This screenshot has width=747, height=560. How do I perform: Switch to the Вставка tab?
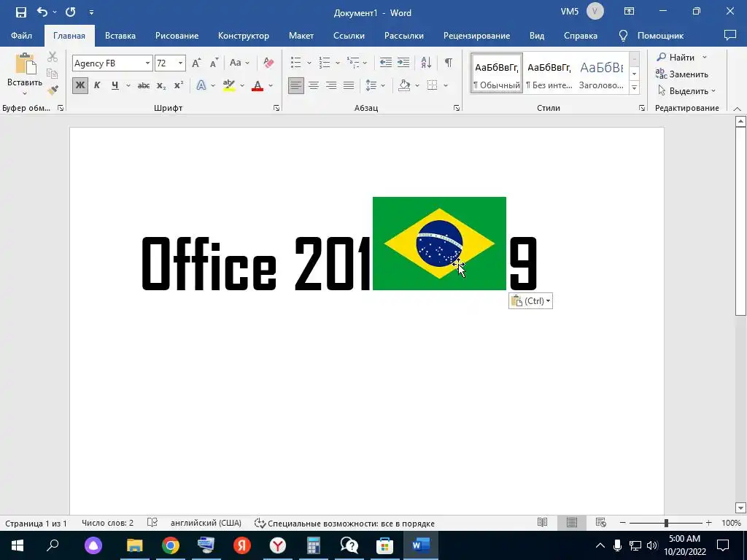coord(120,36)
